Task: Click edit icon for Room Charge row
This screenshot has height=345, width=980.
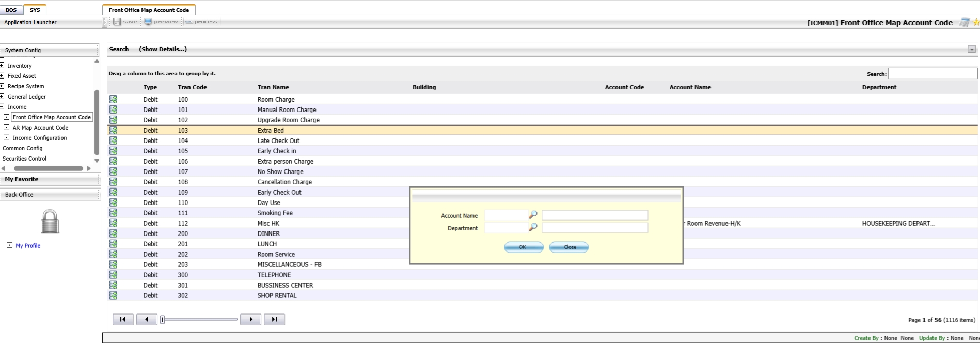Action: pos(113,99)
